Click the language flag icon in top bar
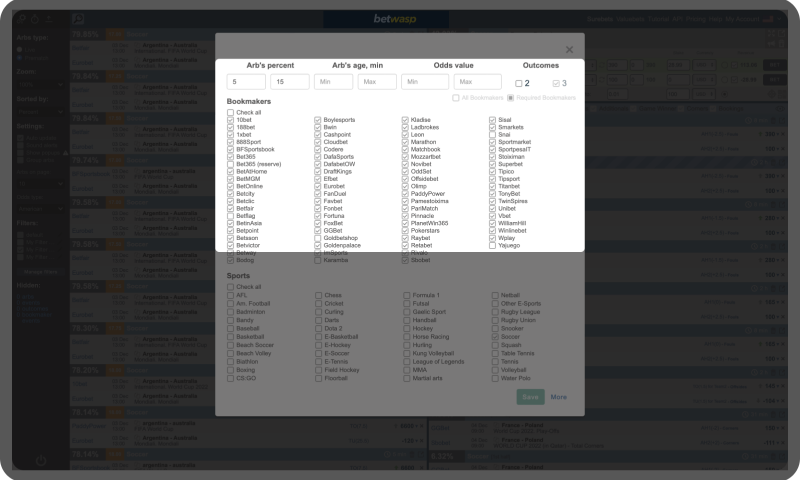 [x=767, y=19]
